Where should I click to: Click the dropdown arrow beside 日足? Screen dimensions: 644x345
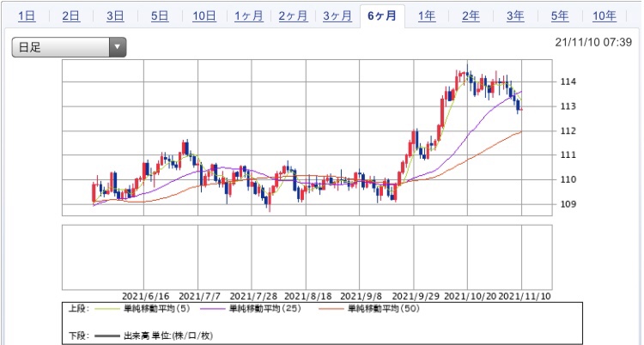click(x=118, y=47)
